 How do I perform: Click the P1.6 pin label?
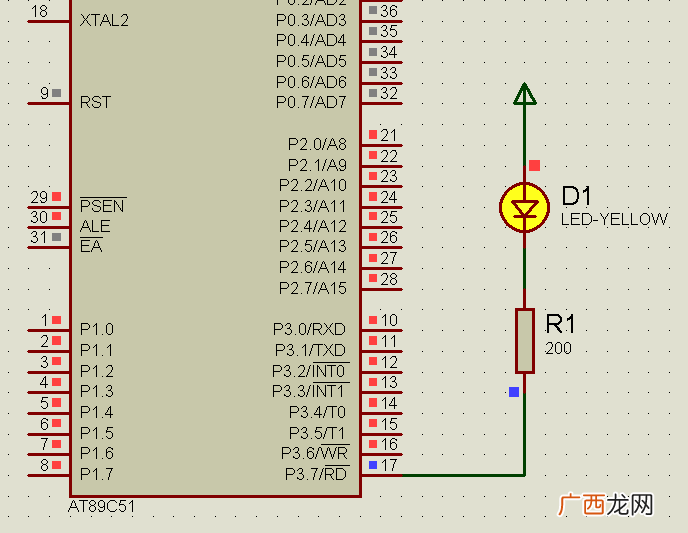97,453
